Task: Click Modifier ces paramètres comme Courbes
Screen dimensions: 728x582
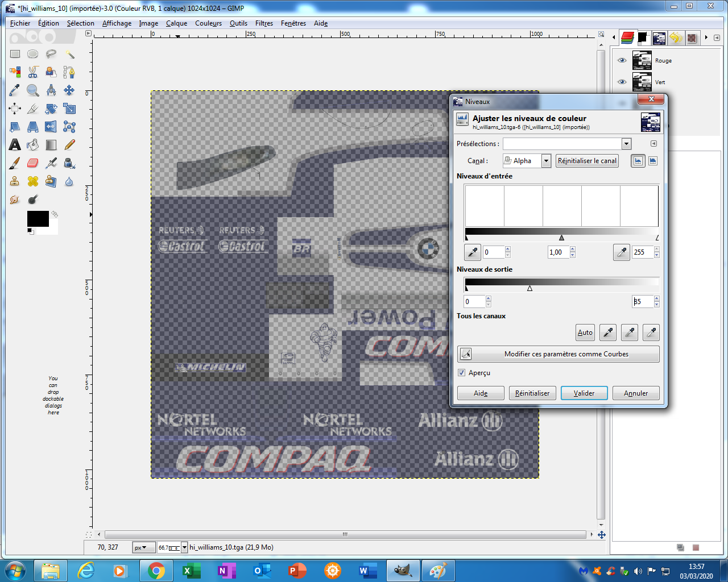Action: coord(559,354)
